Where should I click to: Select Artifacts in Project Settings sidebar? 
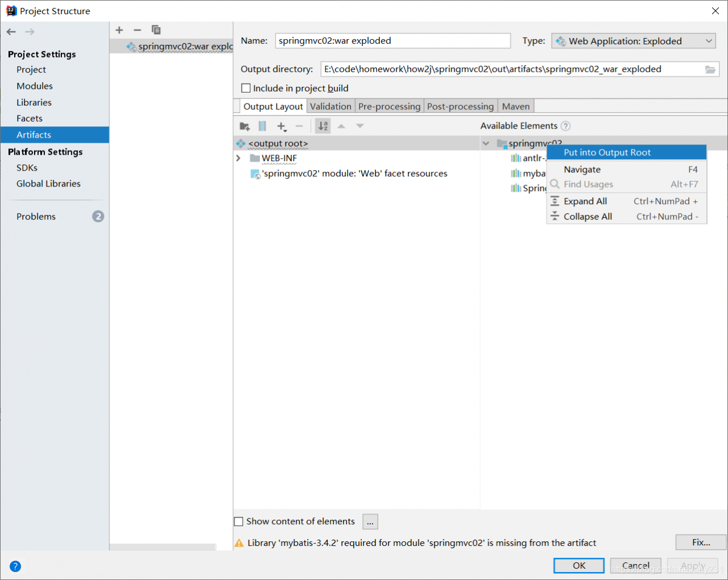point(33,134)
